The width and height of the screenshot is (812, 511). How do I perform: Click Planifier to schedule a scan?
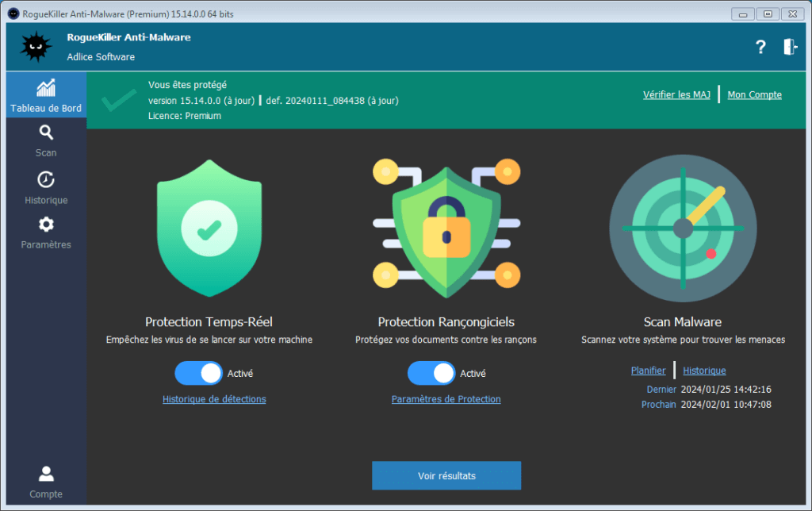click(x=648, y=371)
